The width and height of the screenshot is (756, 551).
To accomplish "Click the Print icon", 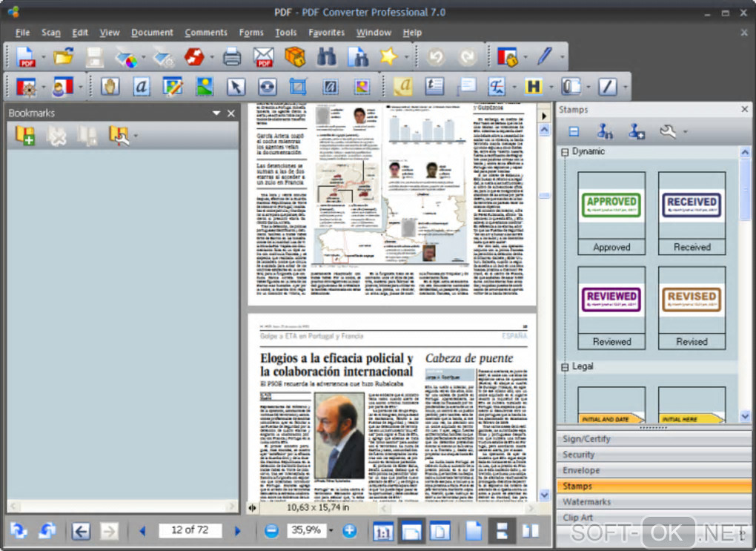I will (232, 57).
